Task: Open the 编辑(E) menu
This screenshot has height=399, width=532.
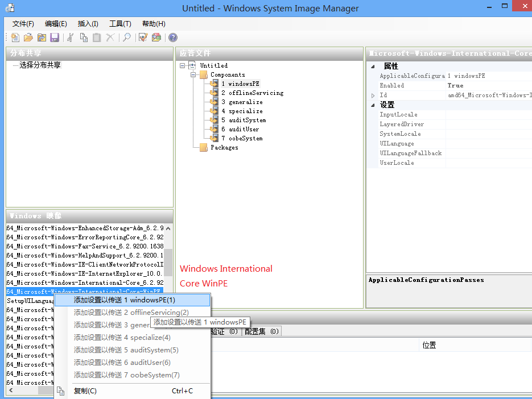Action: (x=56, y=24)
